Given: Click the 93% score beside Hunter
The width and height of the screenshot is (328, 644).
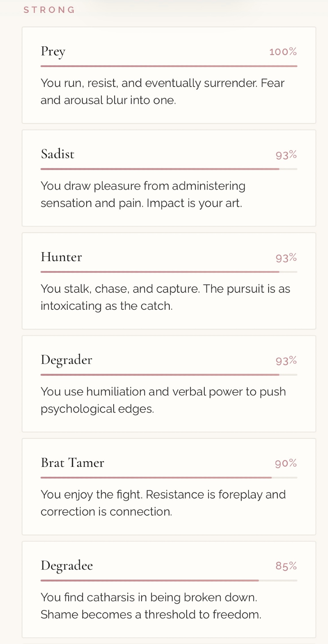Looking at the screenshot, I should point(286,258).
